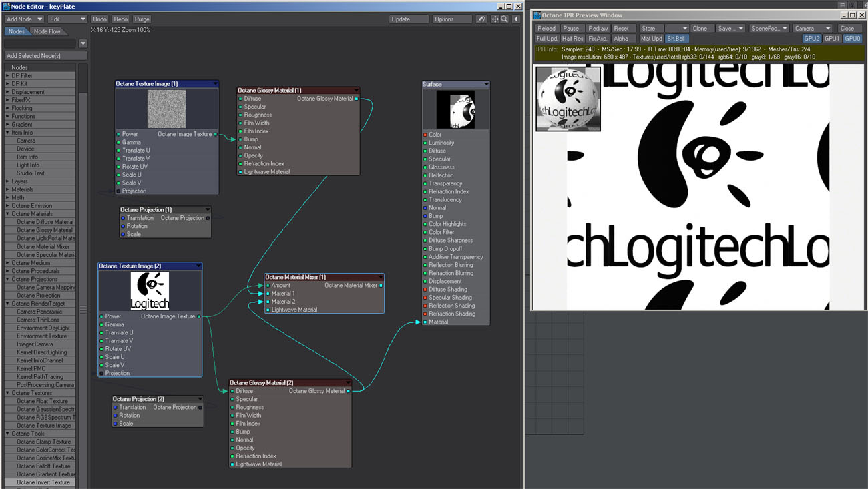The height and width of the screenshot is (489, 868).
Task: Toggle the Fix Asp. option
Action: [598, 39]
